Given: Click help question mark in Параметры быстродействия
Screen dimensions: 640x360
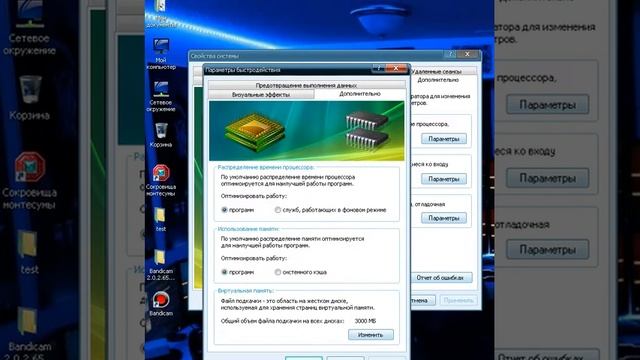Looking at the screenshot, I should click(378, 68).
